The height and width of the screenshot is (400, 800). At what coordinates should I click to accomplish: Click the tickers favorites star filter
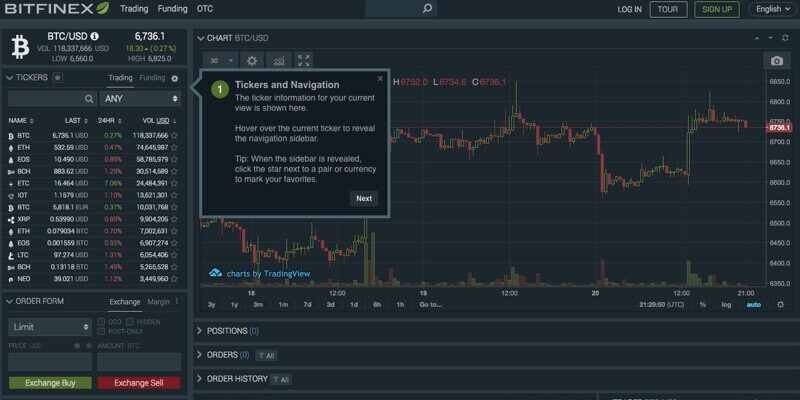58,78
